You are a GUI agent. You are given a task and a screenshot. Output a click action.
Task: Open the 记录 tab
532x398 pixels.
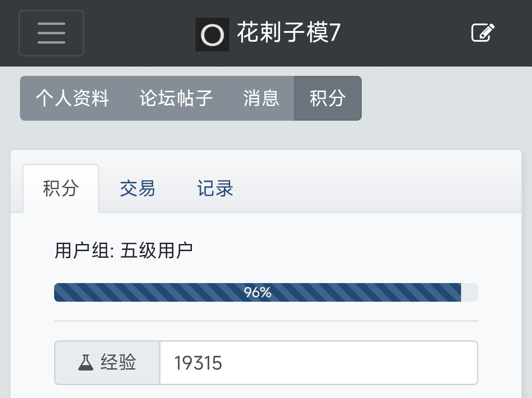215,189
